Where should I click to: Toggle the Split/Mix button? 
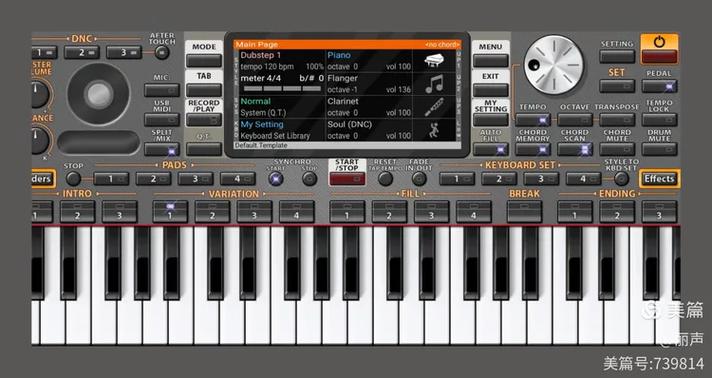pos(162,149)
